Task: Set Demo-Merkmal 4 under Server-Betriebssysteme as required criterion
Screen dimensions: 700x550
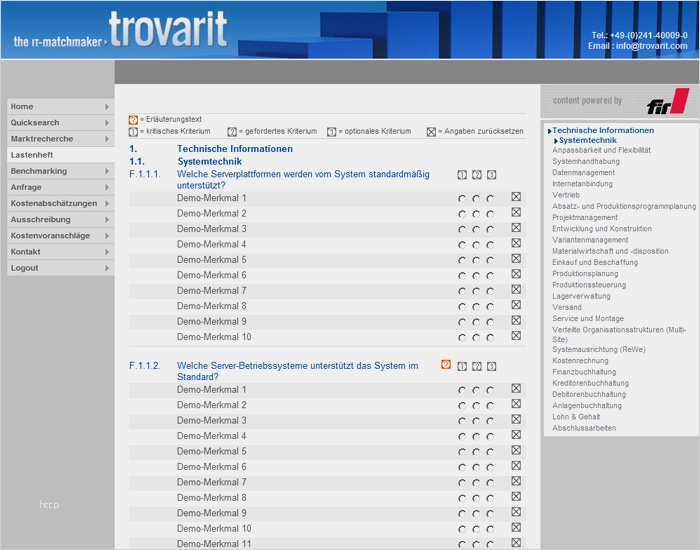Action: click(x=476, y=436)
